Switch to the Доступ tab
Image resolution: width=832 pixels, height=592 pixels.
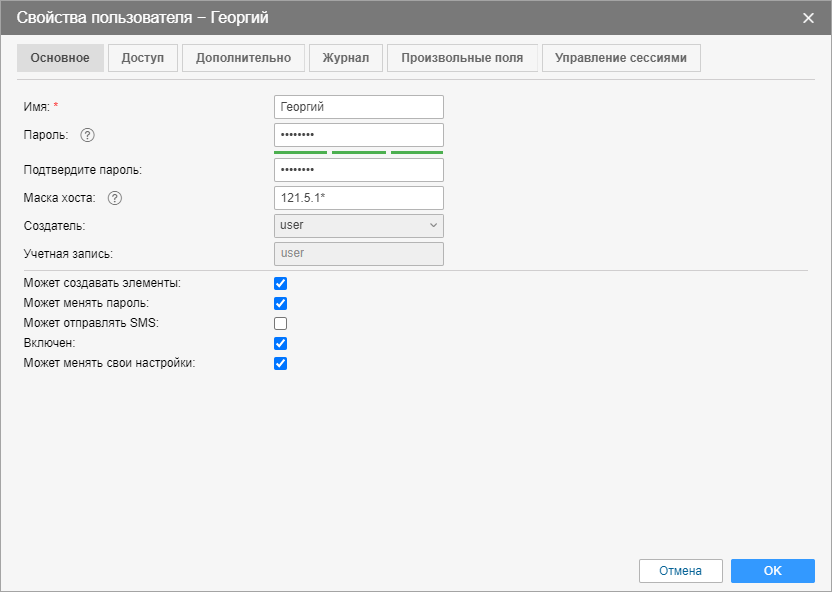pyautogui.click(x=143, y=58)
